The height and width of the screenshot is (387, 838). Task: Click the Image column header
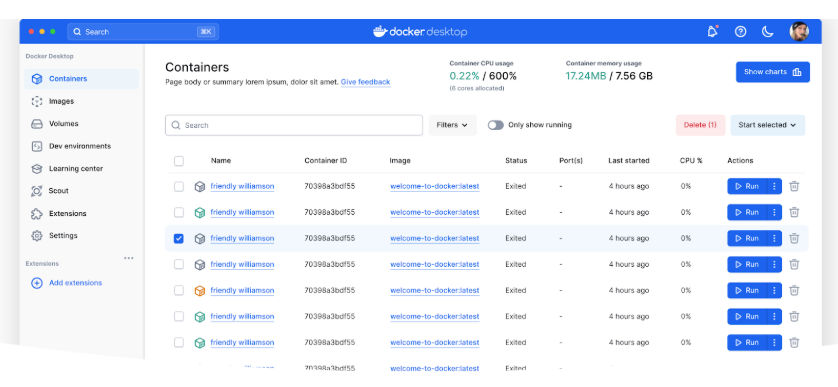click(400, 161)
